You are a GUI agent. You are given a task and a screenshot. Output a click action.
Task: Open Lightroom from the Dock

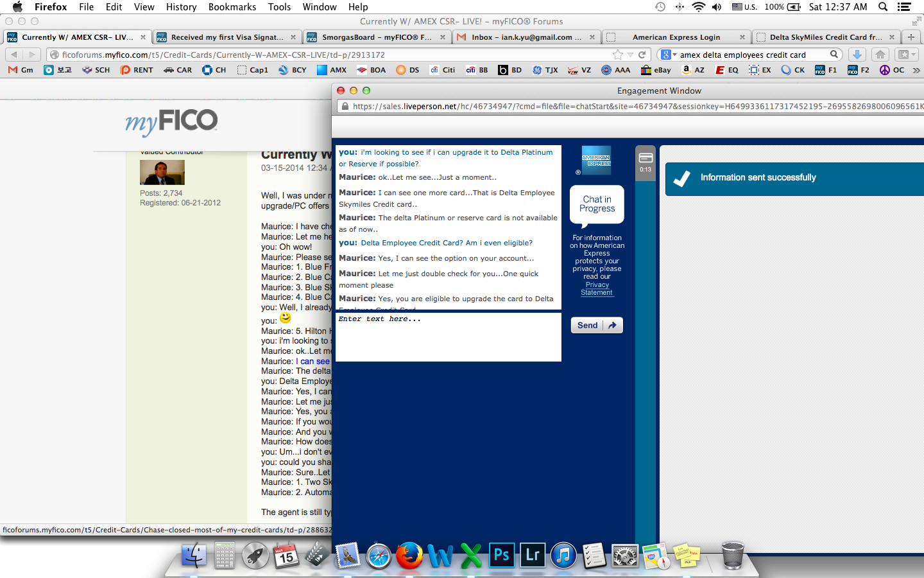click(x=533, y=555)
